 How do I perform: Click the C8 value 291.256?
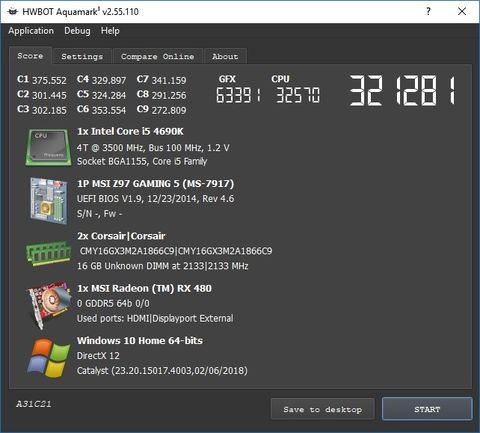coord(169,95)
